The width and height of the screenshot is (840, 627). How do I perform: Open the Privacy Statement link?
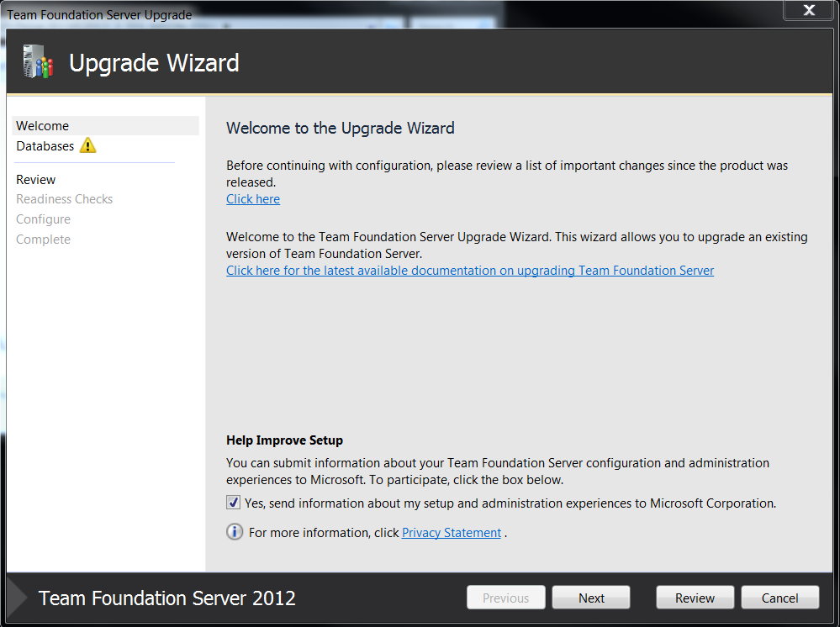click(452, 533)
